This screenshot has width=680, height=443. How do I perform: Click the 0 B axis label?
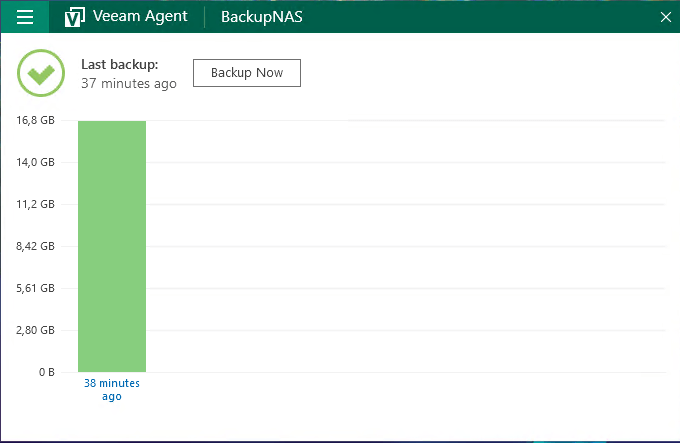46,372
